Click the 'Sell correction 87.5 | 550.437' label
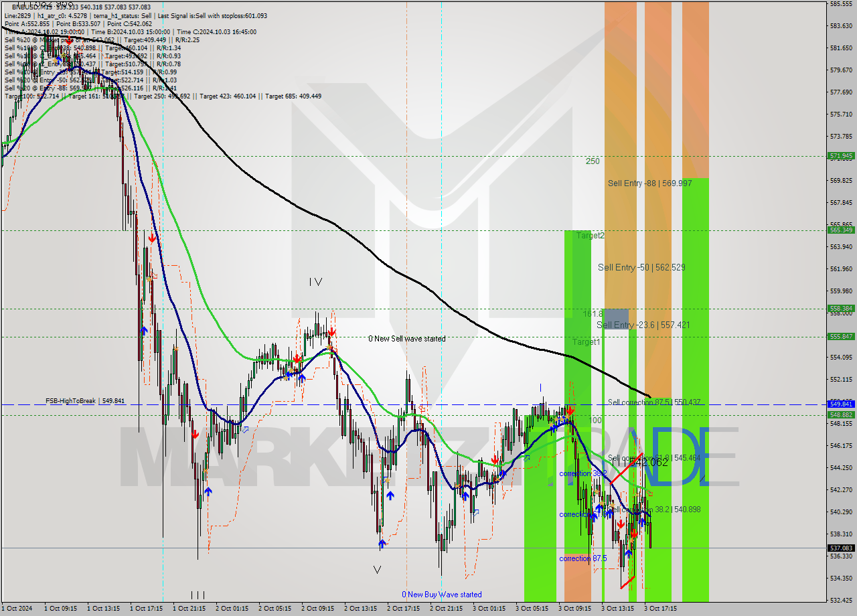This screenshot has width=857, height=616. point(654,402)
